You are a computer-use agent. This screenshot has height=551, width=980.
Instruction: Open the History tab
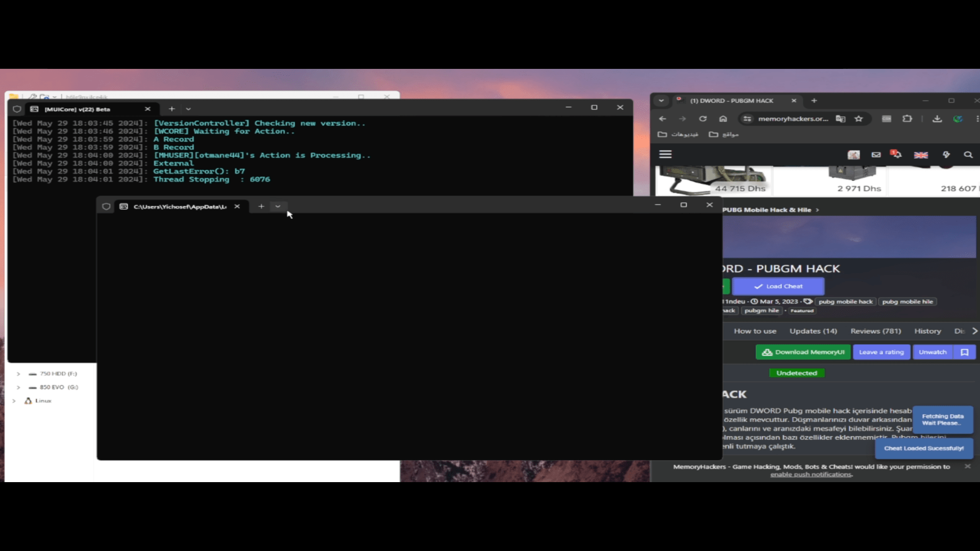pos(927,331)
